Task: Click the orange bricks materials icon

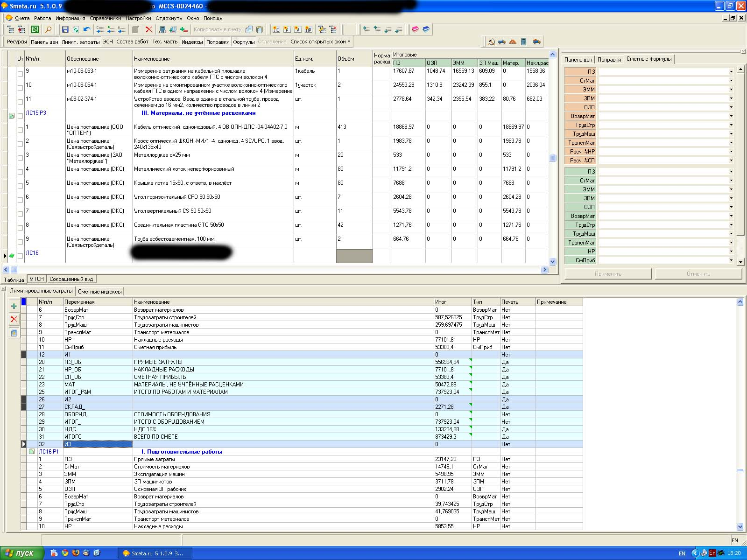Action: point(513,42)
